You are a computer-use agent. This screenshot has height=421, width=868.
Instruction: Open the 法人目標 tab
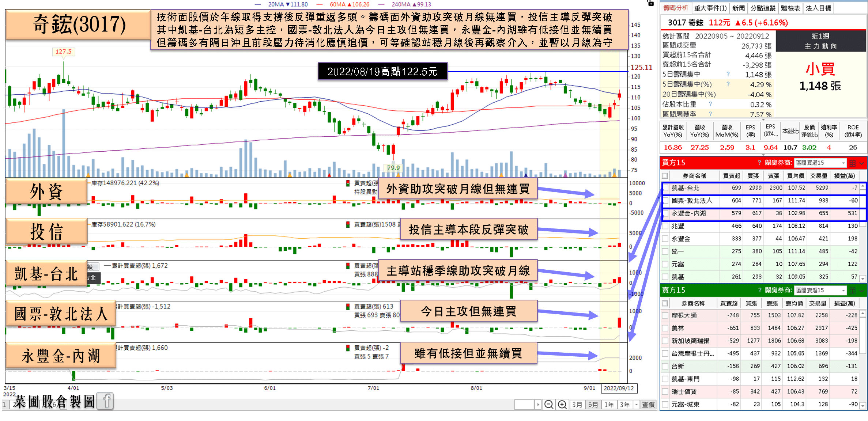point(818,8)
